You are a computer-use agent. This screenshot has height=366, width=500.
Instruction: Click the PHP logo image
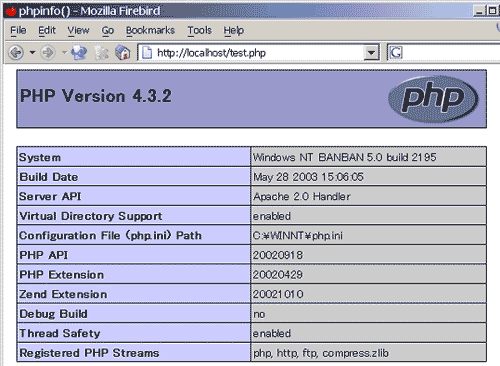point(433,99)
